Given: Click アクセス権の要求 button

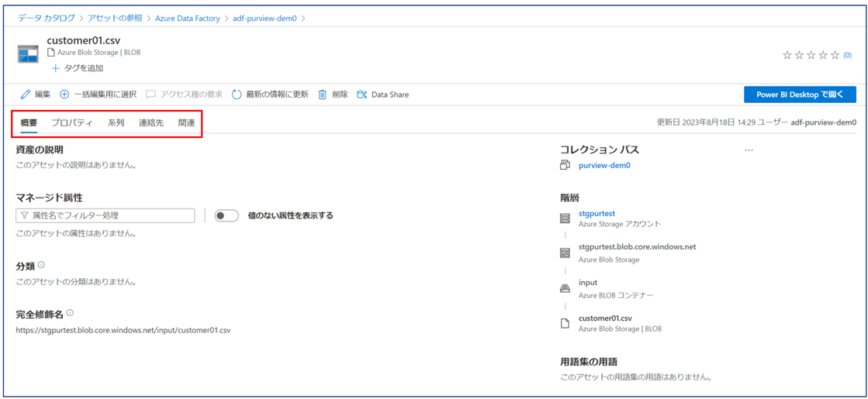Looking at the screenshot, I should coord(185,95).
